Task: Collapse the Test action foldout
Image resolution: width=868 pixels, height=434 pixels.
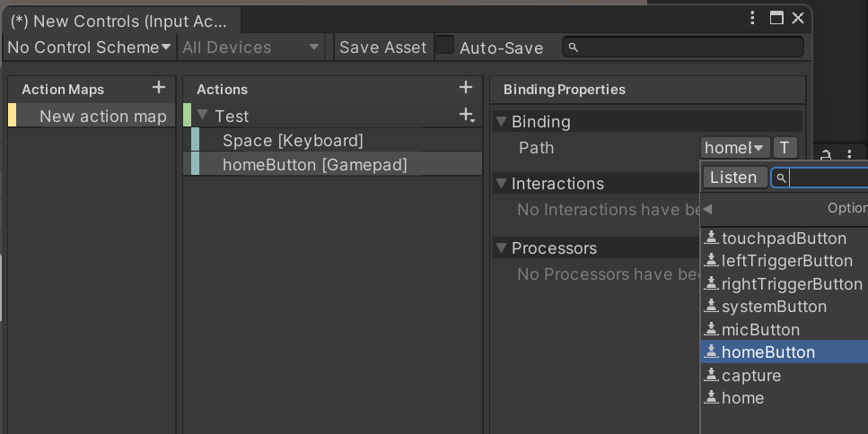Action: [x=203, y=116]
